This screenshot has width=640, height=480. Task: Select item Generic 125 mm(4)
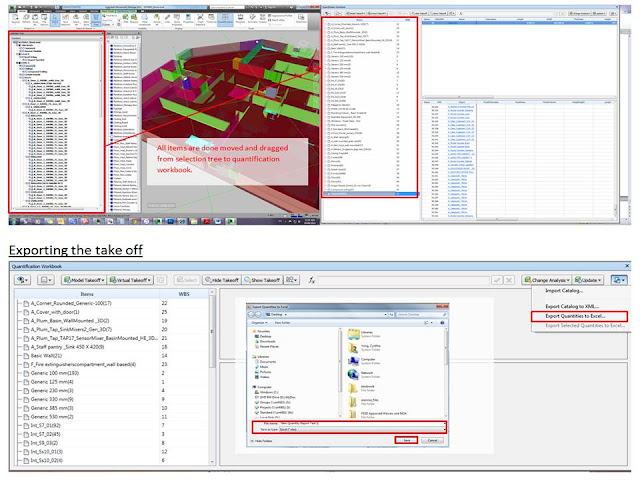tap(52, 382)
